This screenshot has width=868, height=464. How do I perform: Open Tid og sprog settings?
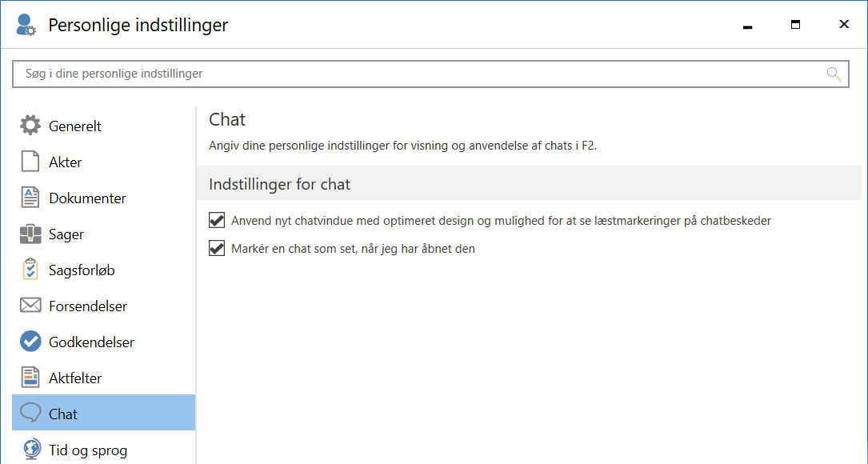click(103, 449)
